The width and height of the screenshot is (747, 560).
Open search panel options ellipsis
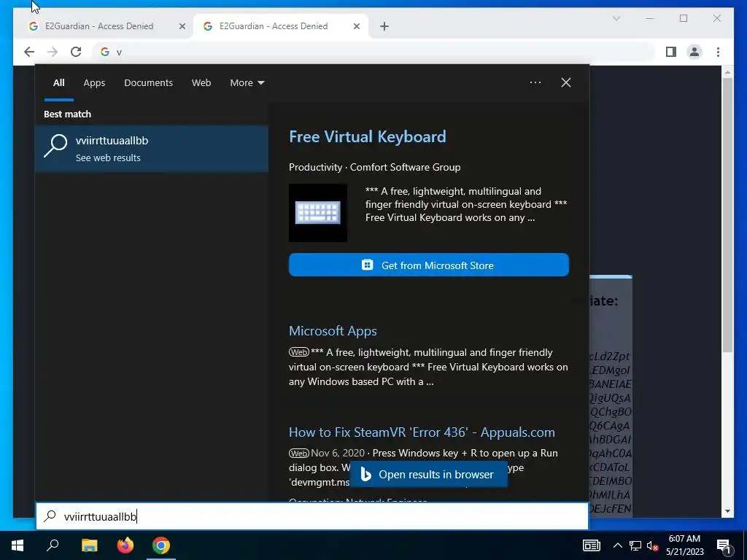pos(535,82)
